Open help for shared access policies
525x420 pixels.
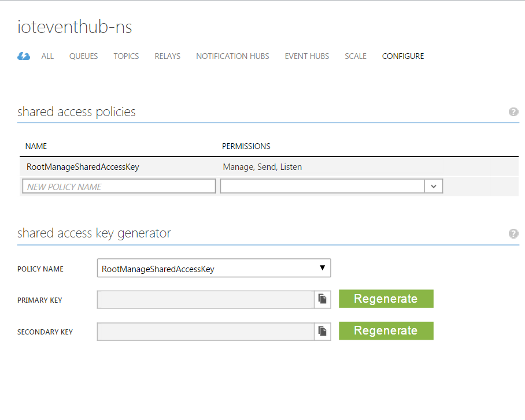coord(513,111)
